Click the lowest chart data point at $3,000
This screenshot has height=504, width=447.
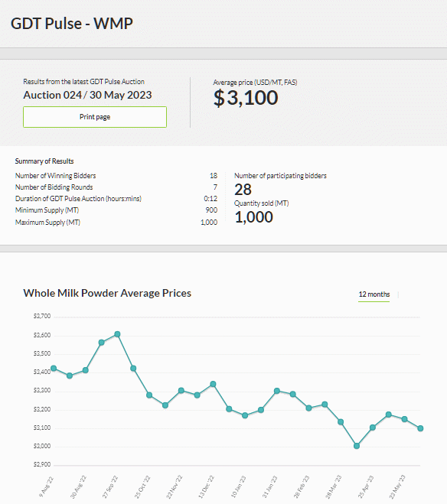point(357,446)
